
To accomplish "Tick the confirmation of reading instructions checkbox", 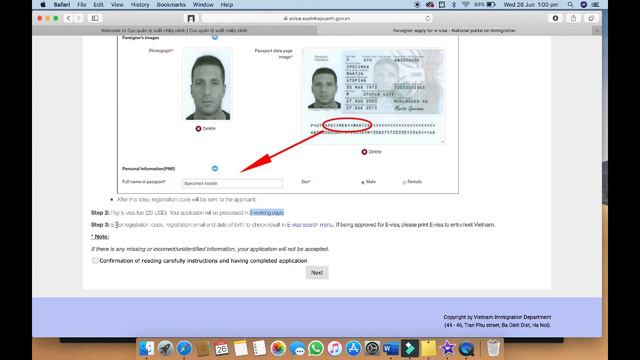I will click(95, 260).
